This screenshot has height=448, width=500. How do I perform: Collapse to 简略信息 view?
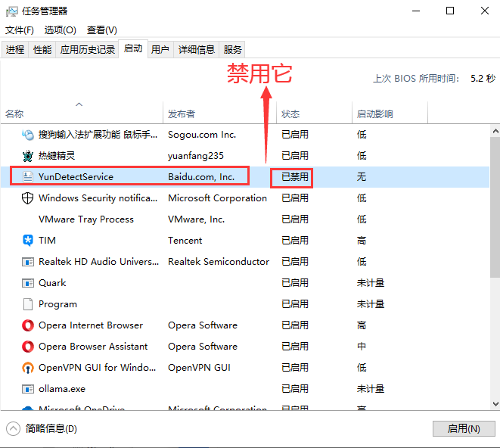tap(44, 428)
